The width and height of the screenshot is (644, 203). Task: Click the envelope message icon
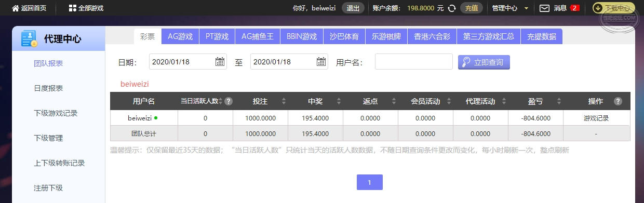click(x=544, y=8)
